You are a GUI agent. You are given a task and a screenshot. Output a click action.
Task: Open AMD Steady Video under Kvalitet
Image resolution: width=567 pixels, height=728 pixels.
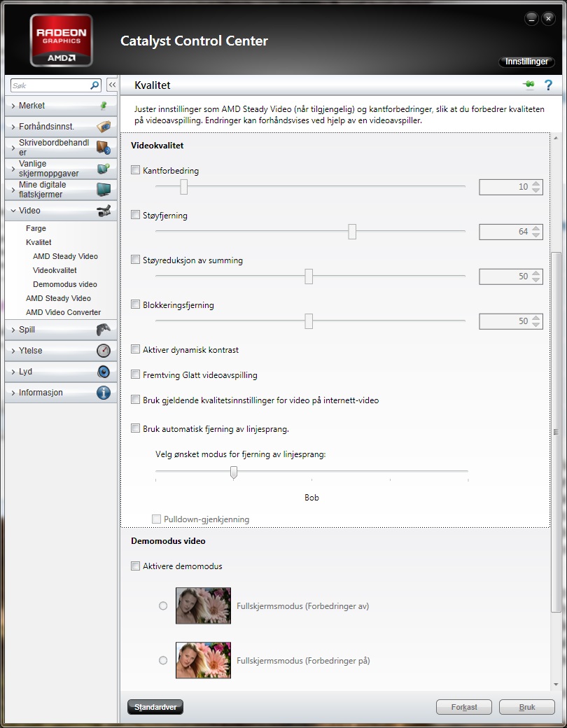point(65,256)
